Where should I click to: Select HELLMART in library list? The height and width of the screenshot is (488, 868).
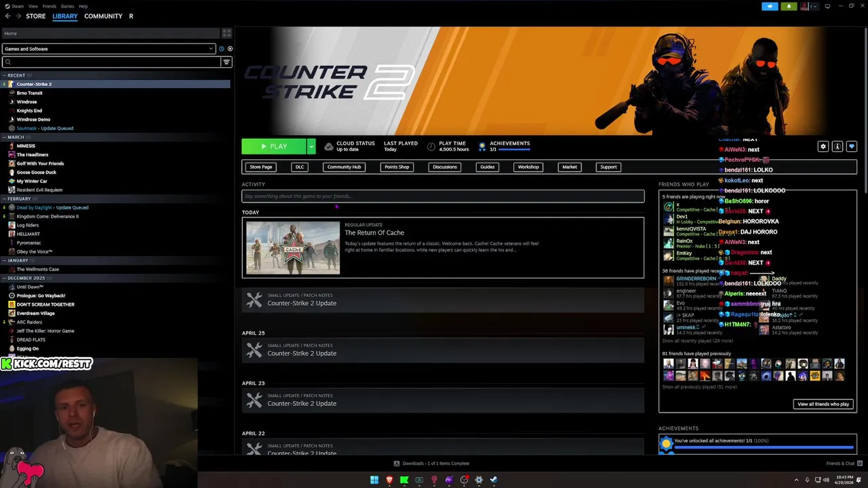pyautogui.click(x=28, y=234)
